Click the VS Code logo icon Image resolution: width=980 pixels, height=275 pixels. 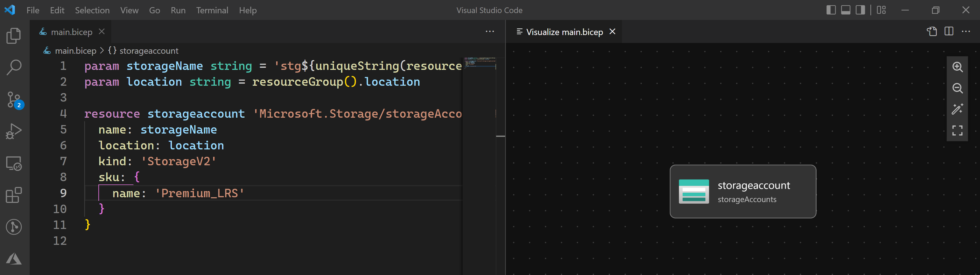click(x=10, y=10)
